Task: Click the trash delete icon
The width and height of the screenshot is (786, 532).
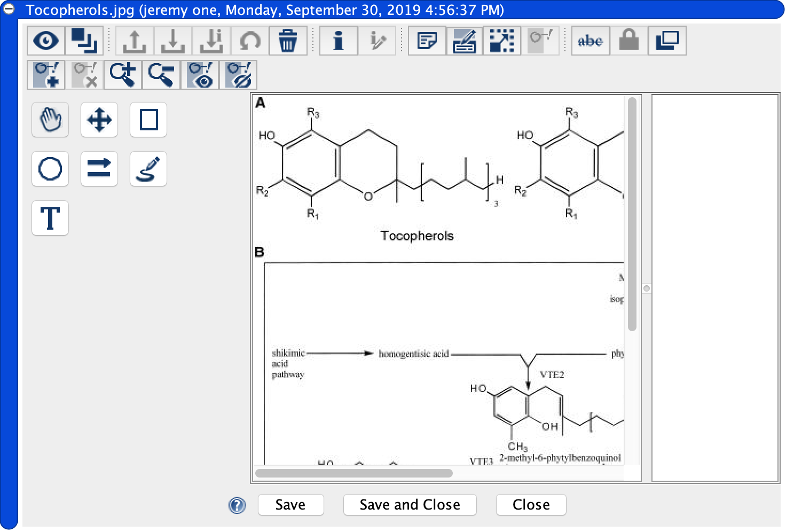Action: pos(288,40)
